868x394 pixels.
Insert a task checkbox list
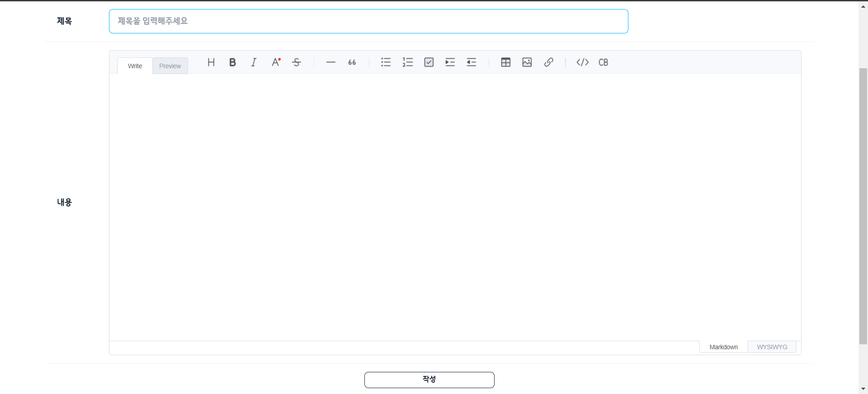click(429, 62)
